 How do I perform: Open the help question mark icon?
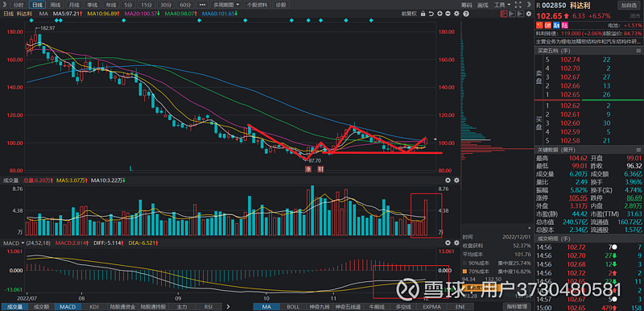pos(466,14)
